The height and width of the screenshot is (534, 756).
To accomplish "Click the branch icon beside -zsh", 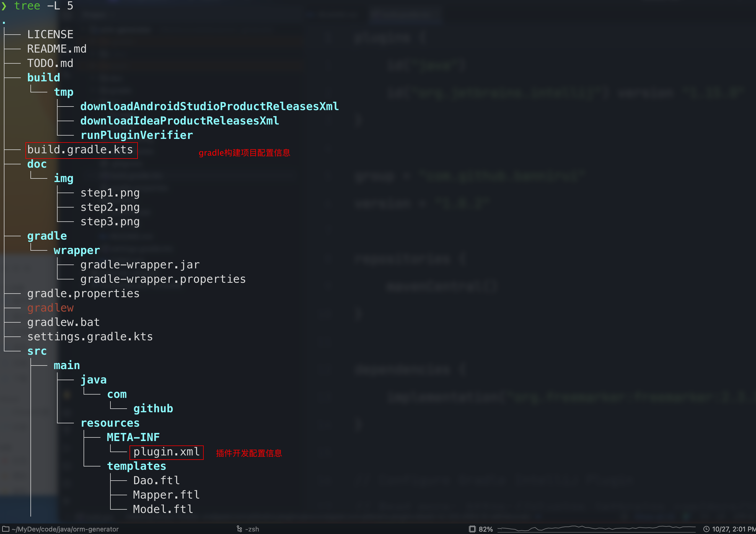I will click(239, 529).
